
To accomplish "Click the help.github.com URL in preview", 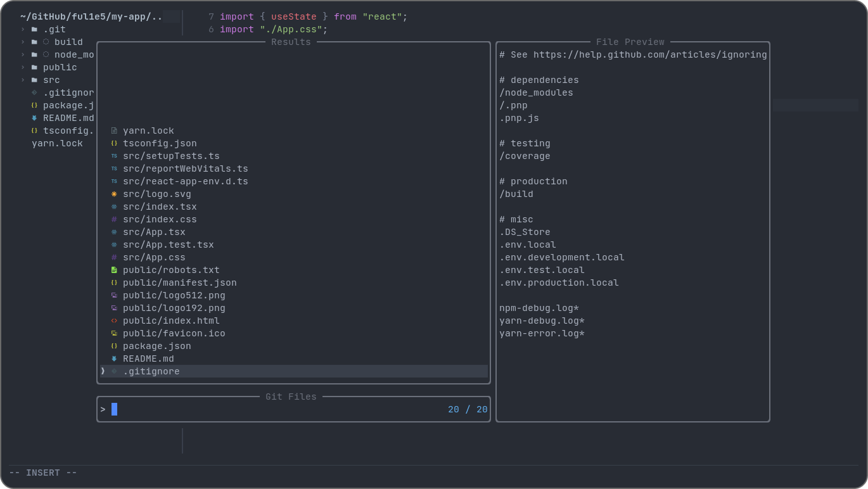I will click(x=650, y=54).
